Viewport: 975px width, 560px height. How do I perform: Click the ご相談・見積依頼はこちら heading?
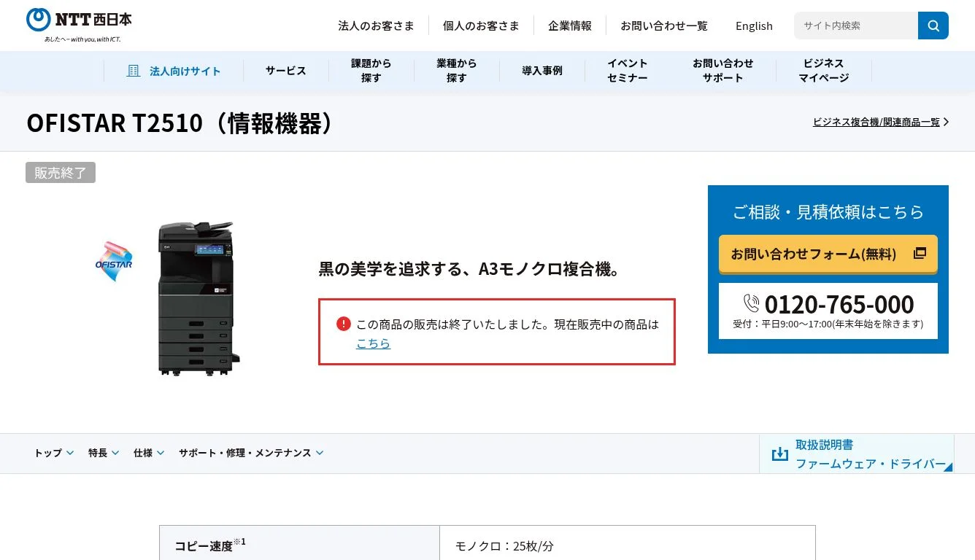click(828, 211)
